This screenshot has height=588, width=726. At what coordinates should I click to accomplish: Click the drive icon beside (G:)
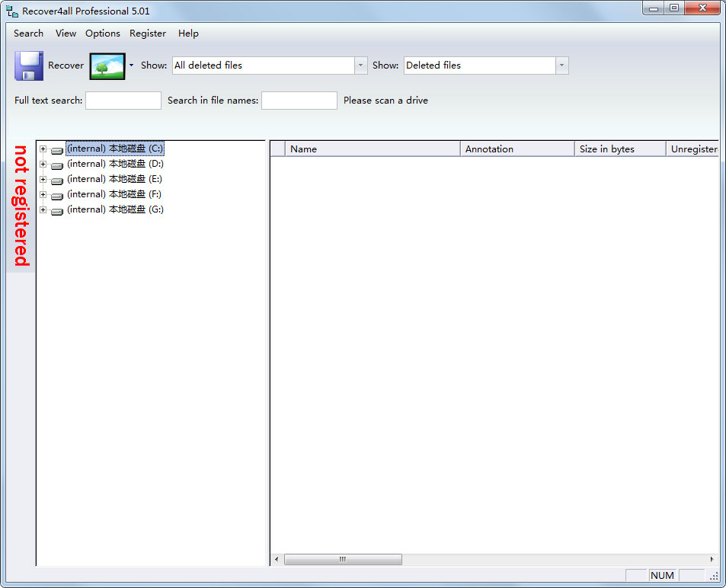[x=56, y=211]
